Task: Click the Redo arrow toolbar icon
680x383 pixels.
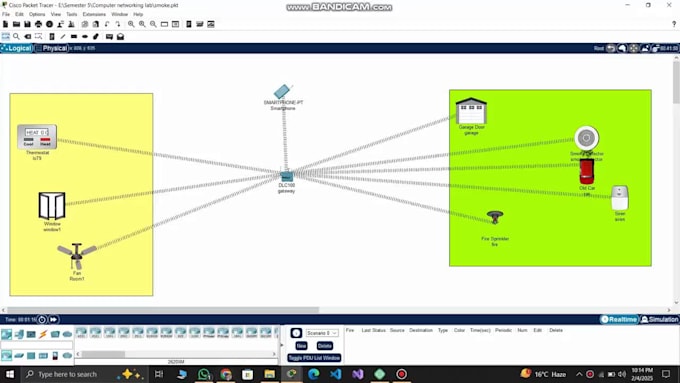Action: tap(118, 24)
